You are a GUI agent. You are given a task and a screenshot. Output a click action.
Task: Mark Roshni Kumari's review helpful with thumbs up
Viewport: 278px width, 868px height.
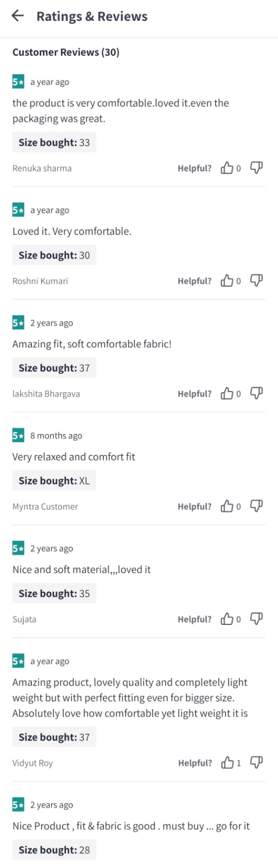227,281
